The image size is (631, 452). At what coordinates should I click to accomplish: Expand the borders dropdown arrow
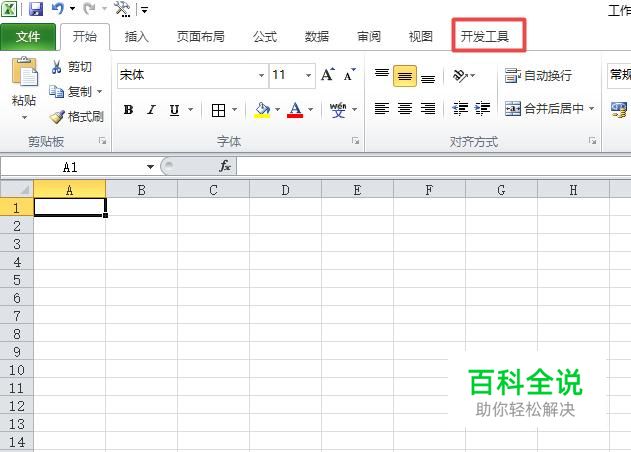[235, 109]
